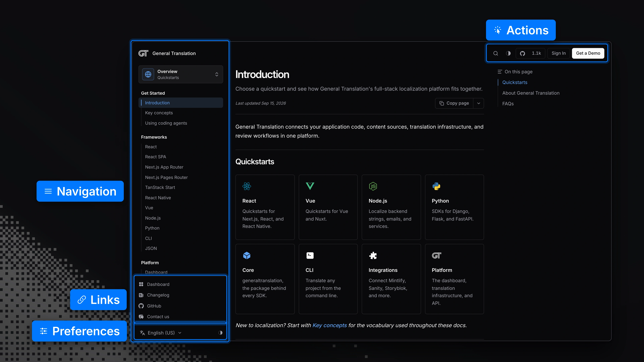Click the Python logo icon
The image size is (644, 362).
[x=436, y=186]
